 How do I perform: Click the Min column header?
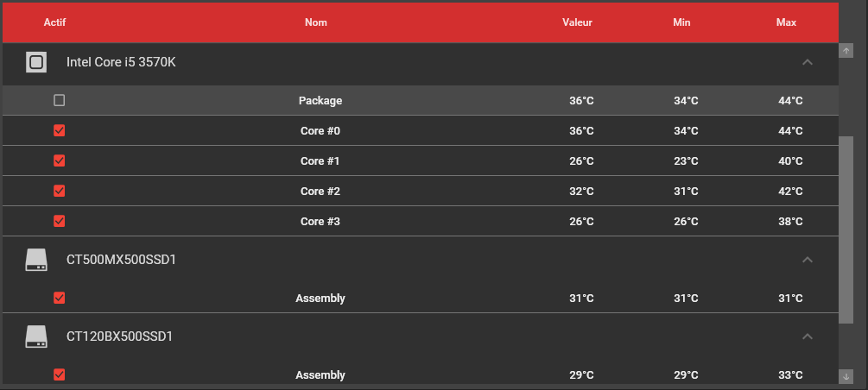682,22
